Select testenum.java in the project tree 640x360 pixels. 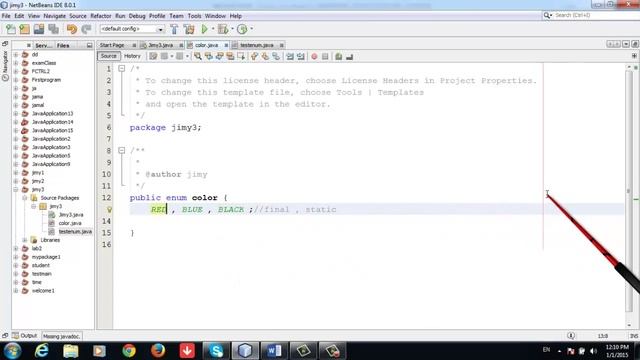point(75,231)
